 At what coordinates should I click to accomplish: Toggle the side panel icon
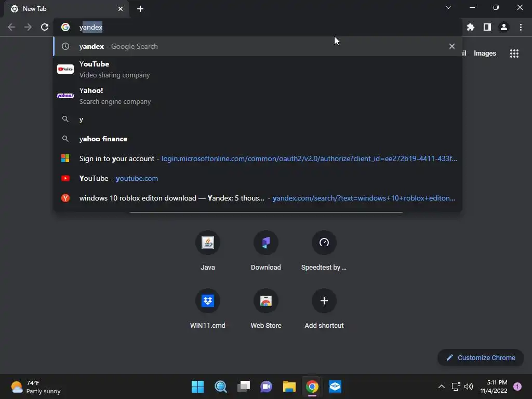pos(487,27)
